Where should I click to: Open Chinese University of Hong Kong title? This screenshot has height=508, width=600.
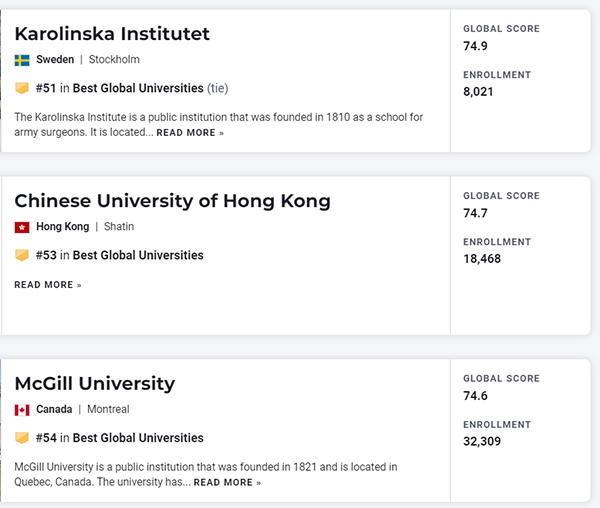pyautogui.click(x=172, y=201)
